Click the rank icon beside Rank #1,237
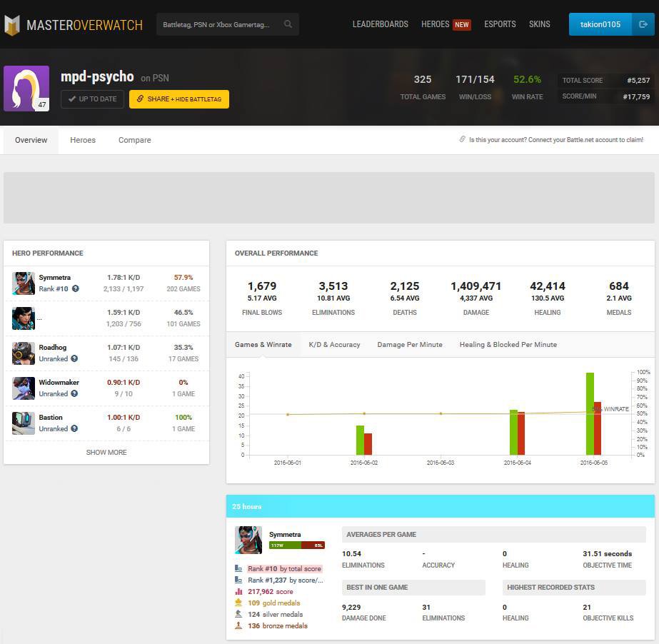This screenshot has height=644, width=659. (238, 580)
